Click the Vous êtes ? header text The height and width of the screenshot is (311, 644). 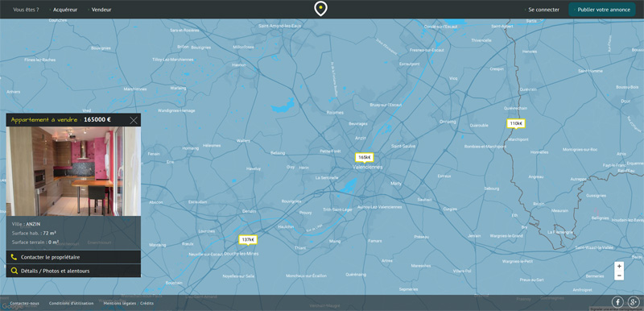pyautogui.click(x=26, y=10)
